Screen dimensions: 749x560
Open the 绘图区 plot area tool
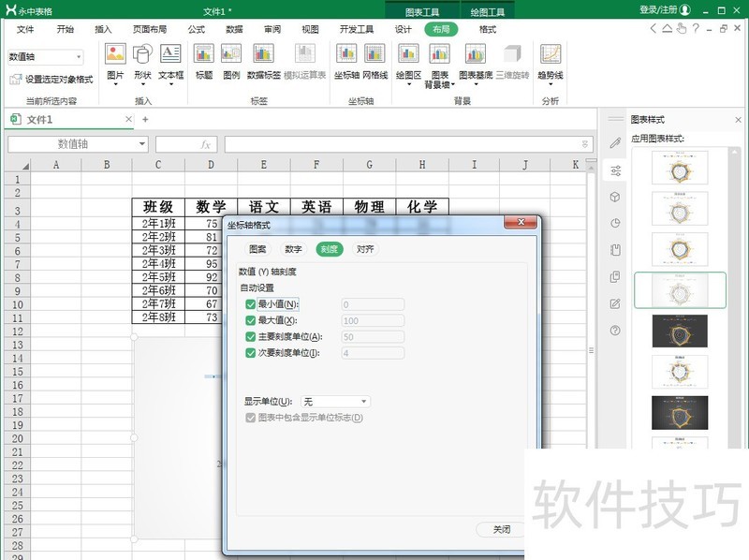click(408, 54)
